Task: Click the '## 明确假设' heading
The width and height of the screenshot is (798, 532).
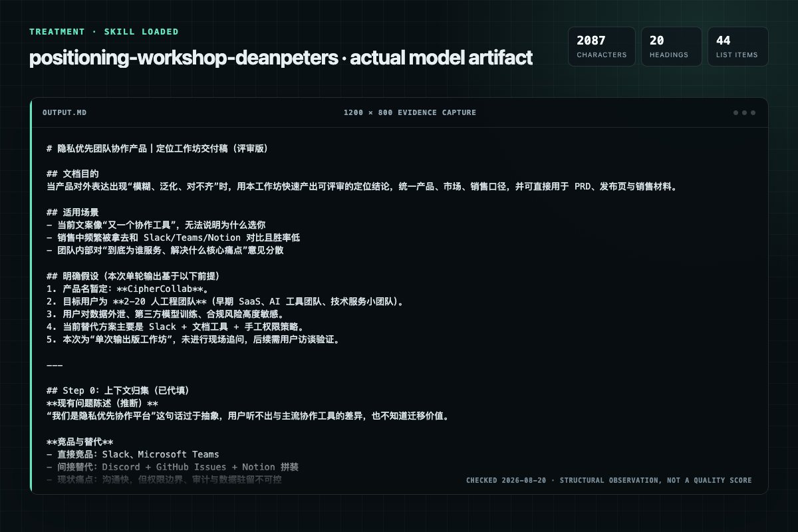Action: 133,276
